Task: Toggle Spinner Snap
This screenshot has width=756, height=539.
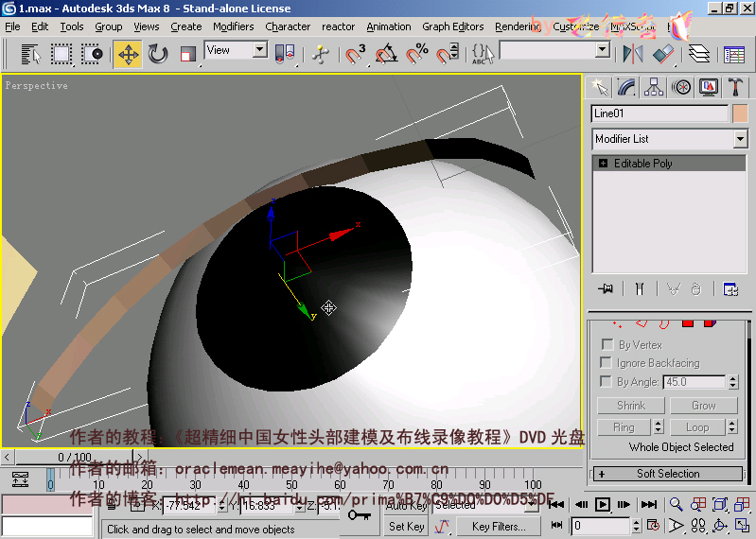Action: (x=448, y=54)
